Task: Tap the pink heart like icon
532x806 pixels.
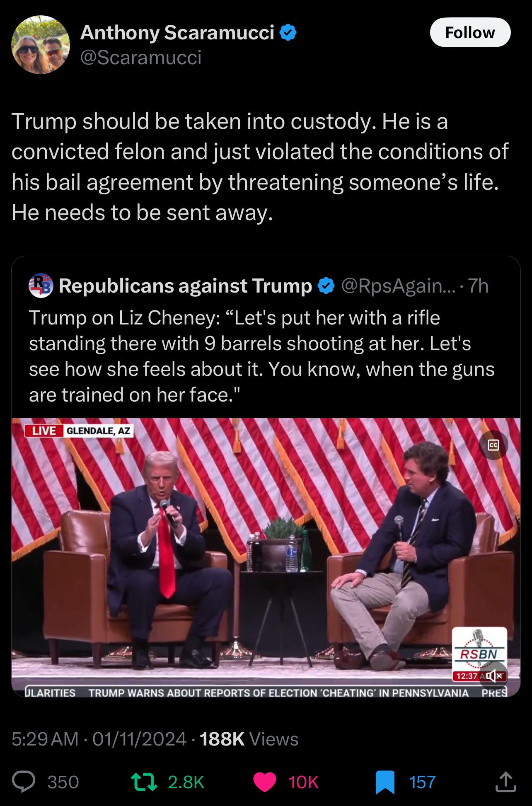Action: [x=264, y=782]
